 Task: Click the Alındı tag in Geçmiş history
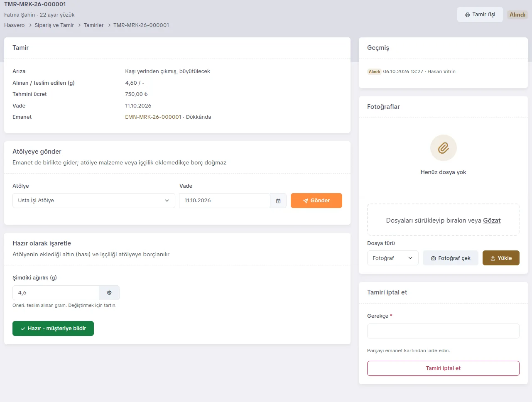[374, 72]
